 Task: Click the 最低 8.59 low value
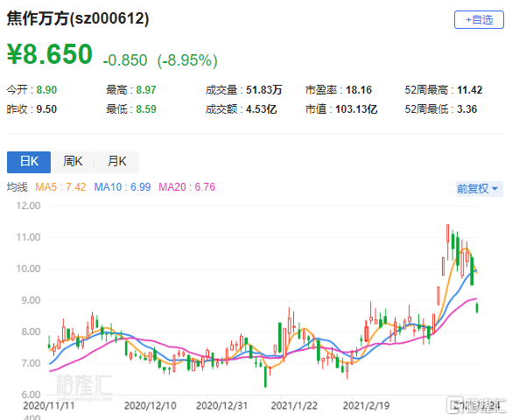[x=146, y=109]
